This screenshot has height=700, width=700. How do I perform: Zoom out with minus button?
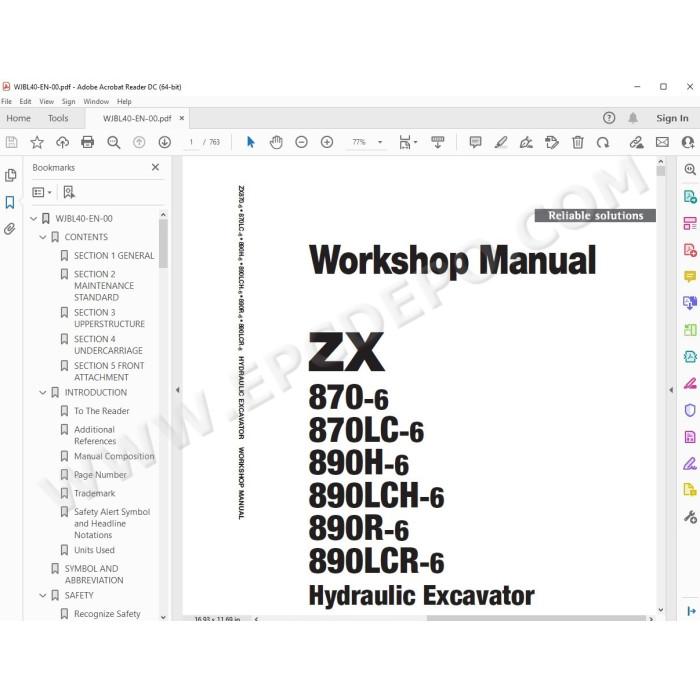pyautogui.click(x=301, y=142)
